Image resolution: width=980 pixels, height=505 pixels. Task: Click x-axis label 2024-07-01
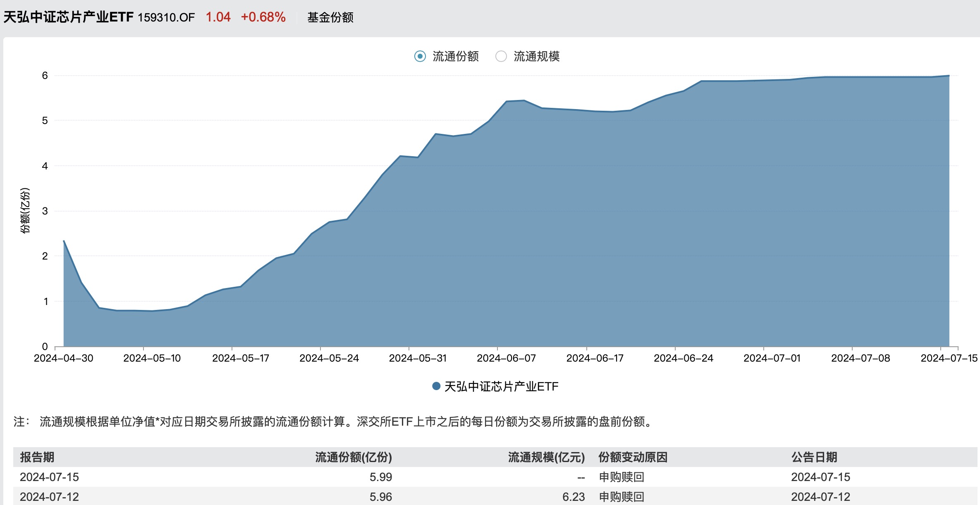(x=772, y=358)
